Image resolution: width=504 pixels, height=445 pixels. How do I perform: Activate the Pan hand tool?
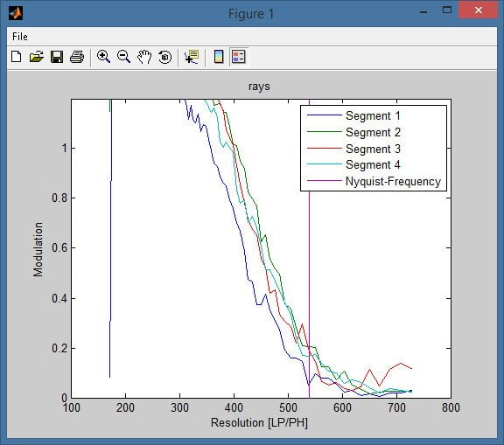pyautogui.click(x=144, y=57)
